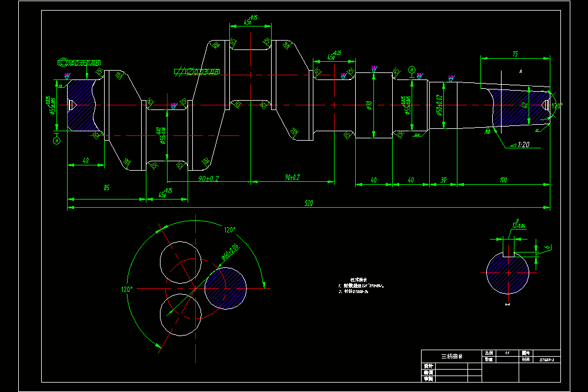Click the 120° angle at shaft end

[557, 105]
